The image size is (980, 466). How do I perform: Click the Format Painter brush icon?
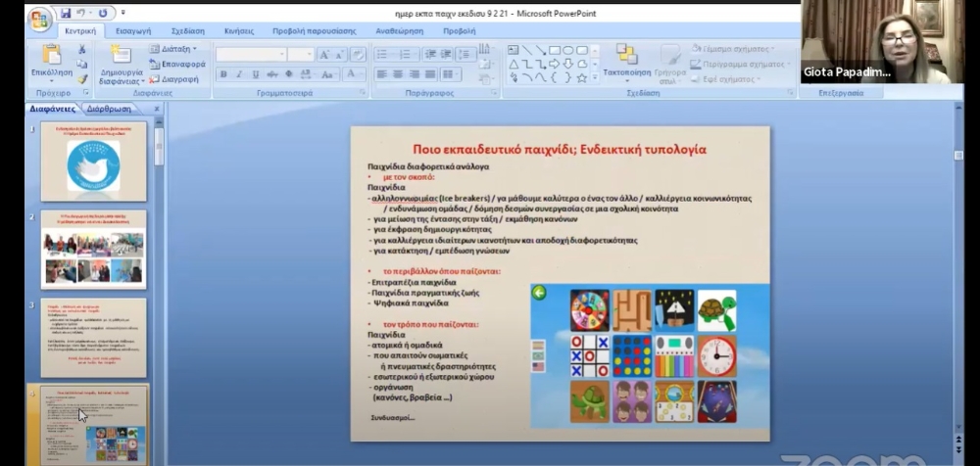tap(82, 79)
